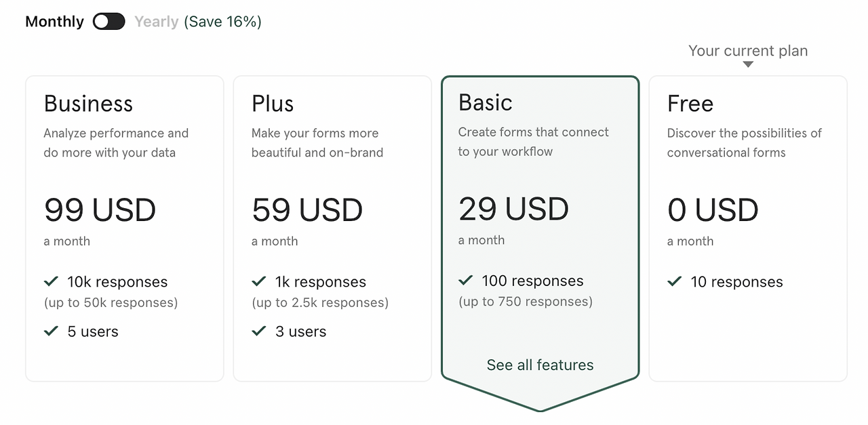The height and width of the screenshot is (425, 868).
Task: Click the 29 USD Basic price
Action: 513,209
